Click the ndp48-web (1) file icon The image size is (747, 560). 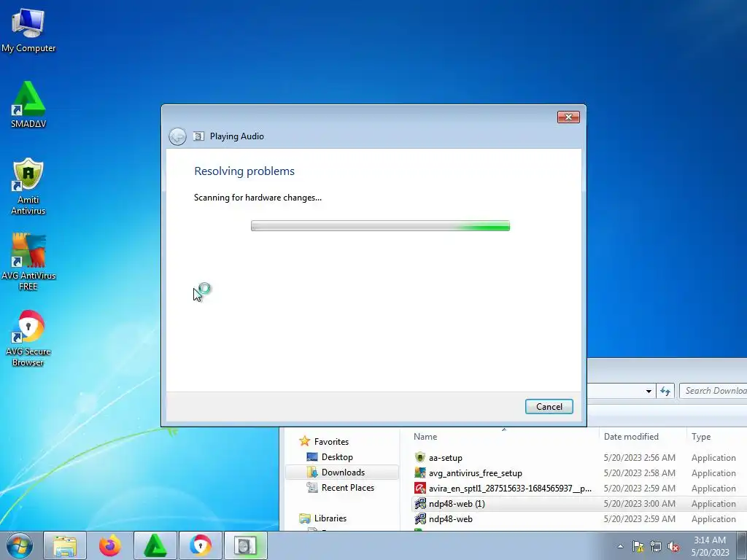419,503
